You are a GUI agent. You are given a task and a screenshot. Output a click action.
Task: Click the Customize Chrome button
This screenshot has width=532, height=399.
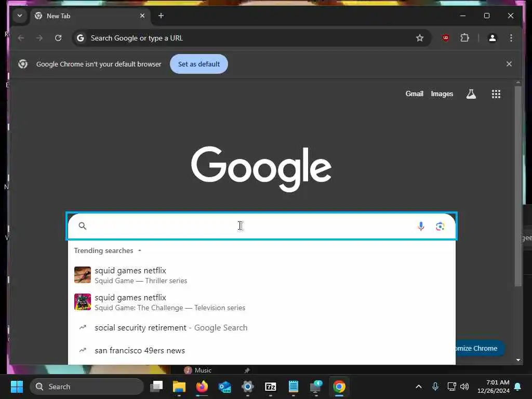coord(480,349)
